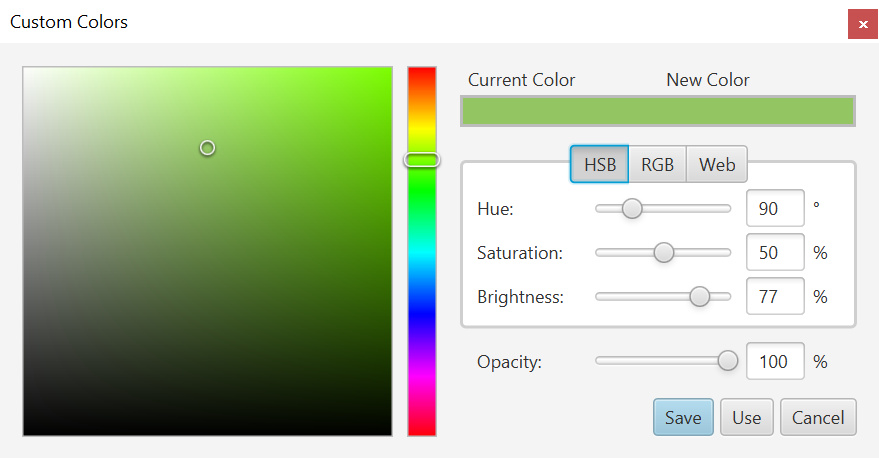Click the Save button

click(683, 417)
